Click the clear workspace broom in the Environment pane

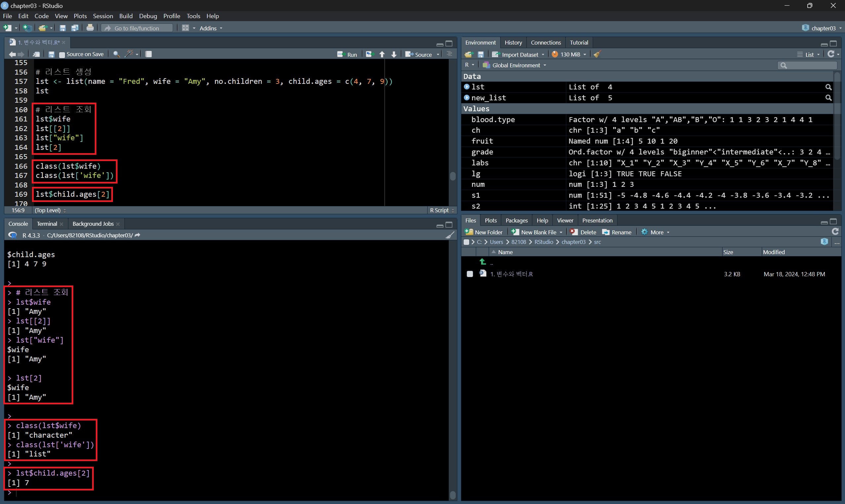tap(597, 54)
